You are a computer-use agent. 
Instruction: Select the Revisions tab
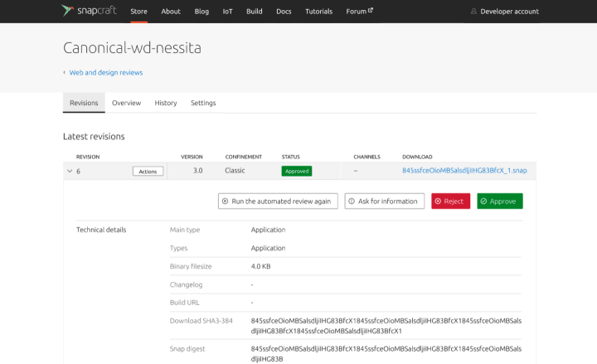tap(84, 103)
